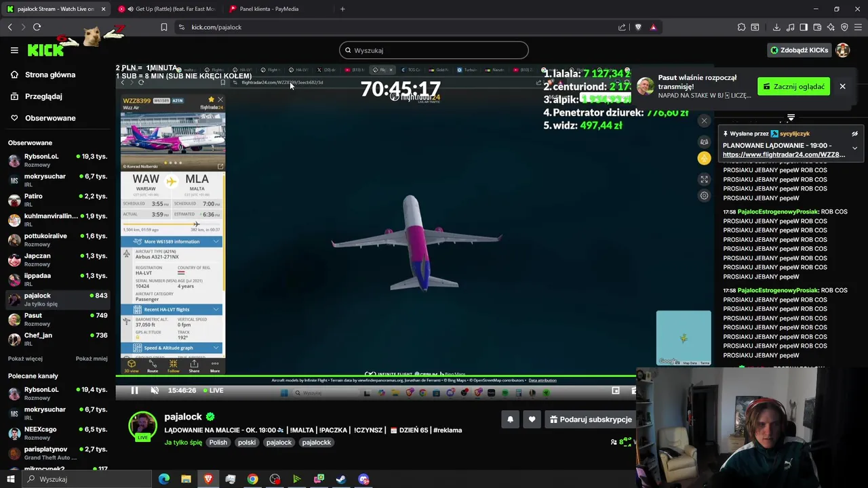Open media control music note icon
Viewport: 868px width, 488px height.
790,27
